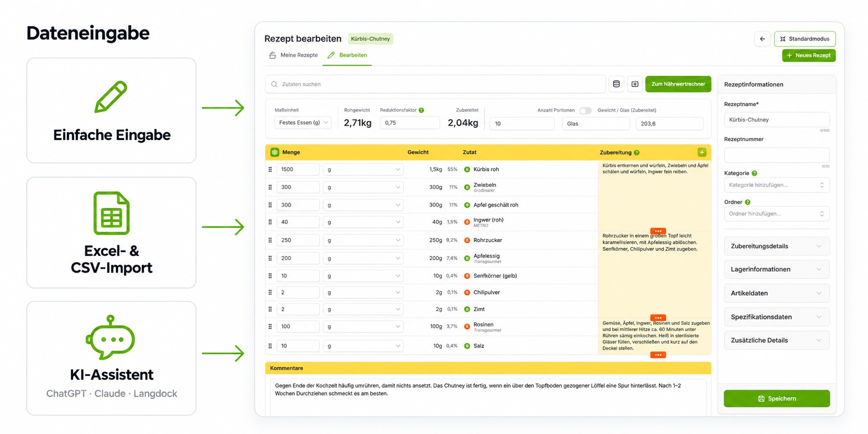Click the help icon next to Ordner
Screen dimensions: 868x434
tap(747, 202)
